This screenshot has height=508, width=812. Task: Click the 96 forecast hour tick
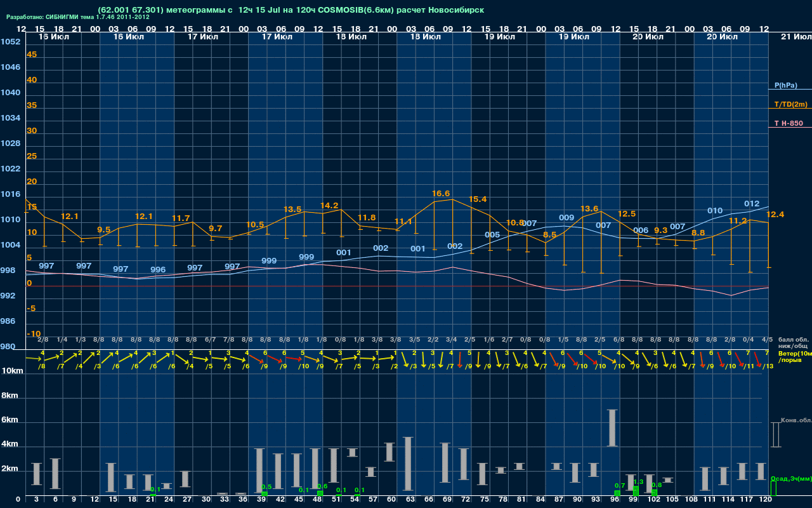615,500
